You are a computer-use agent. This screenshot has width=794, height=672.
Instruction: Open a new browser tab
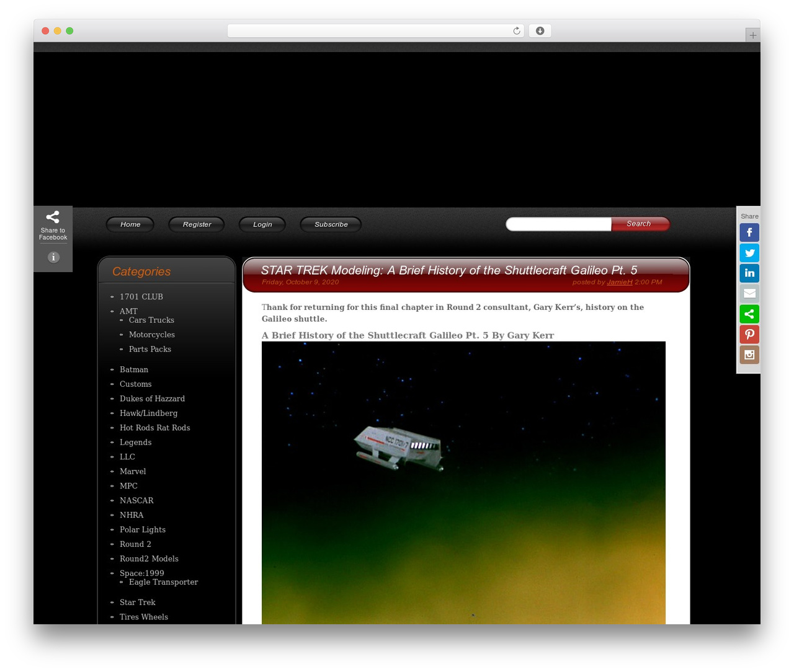[x=752, y=35]
